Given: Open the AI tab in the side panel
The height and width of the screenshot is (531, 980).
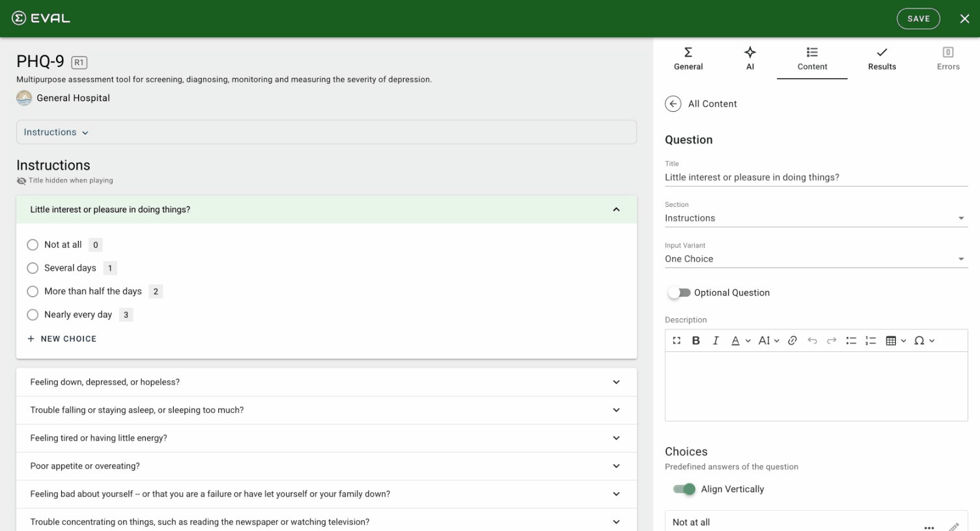Looking at the screenshot, I should pyautogui.click(x=749, y=58).
